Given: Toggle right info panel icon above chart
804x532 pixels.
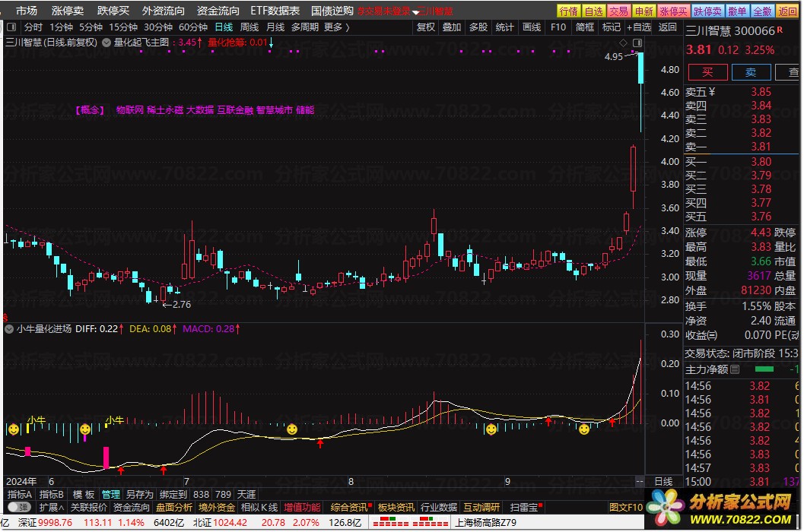Looking at the screenshot, I should click(637, 43).
